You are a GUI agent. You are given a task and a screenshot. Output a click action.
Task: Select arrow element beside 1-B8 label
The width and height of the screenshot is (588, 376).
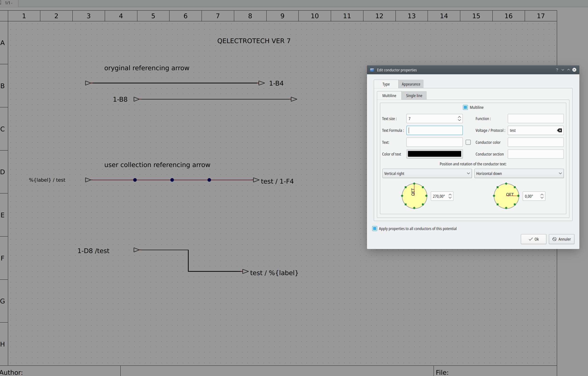point(136,99)
